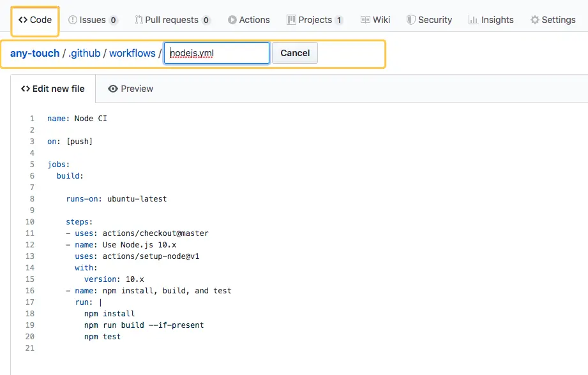Navigate to the .github folder breadcrumb
588x375 pixels.
(x=84, y=53)
